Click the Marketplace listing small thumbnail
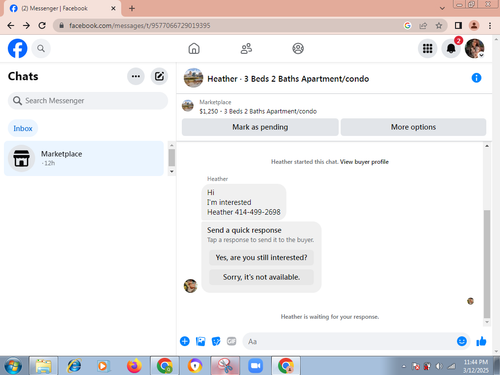This screenshot has width=500, height=375. 188,106
